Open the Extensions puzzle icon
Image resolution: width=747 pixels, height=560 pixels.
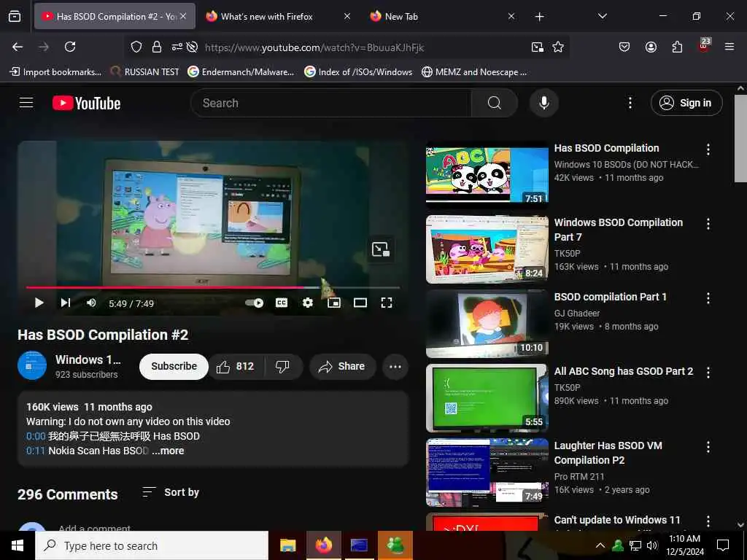[x=677, y=47]
